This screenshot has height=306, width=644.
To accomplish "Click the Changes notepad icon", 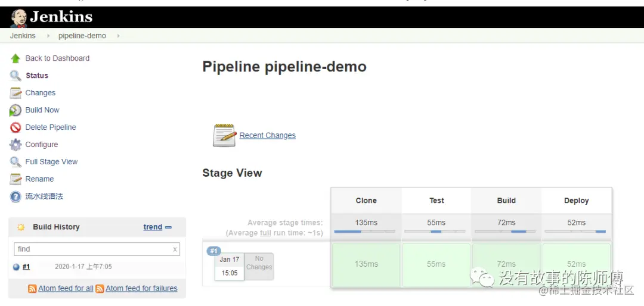I will [x=16, y=93].
